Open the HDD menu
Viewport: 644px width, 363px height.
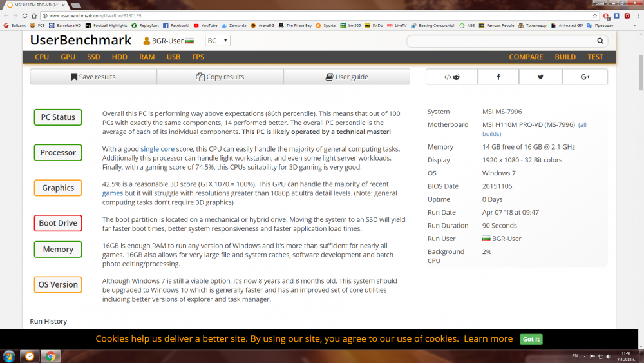[120, 57]
